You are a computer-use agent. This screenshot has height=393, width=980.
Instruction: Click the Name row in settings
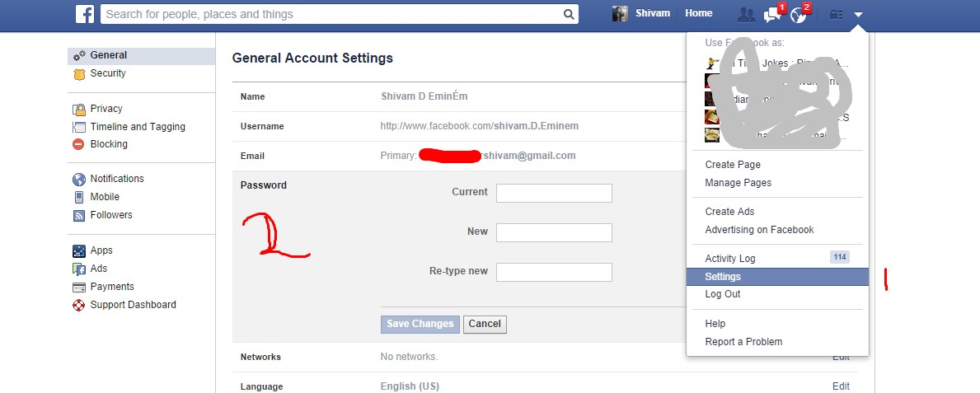pos(459,97)
